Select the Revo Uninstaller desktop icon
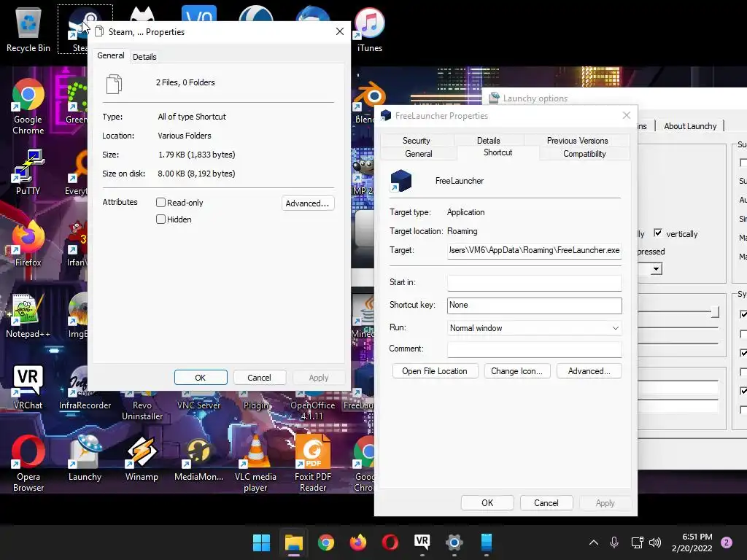This screenshot has height=560, width=747. tap(142, 405)
